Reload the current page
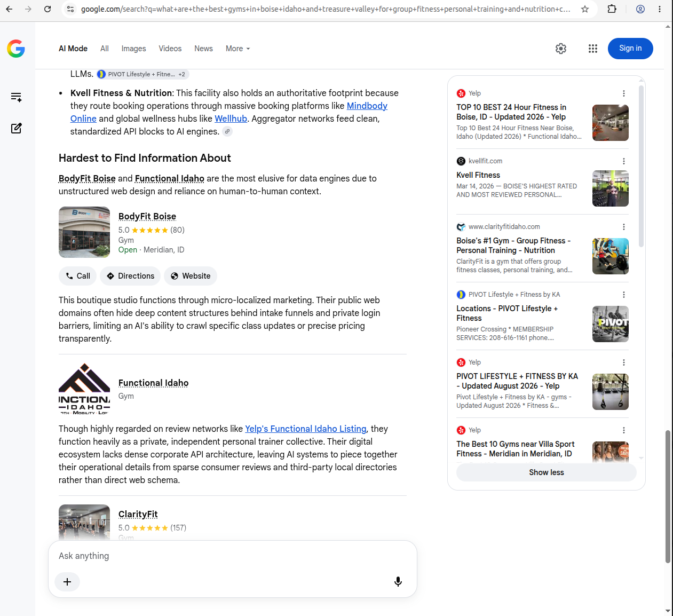This screenshot has width=673, height=616. 47,9
